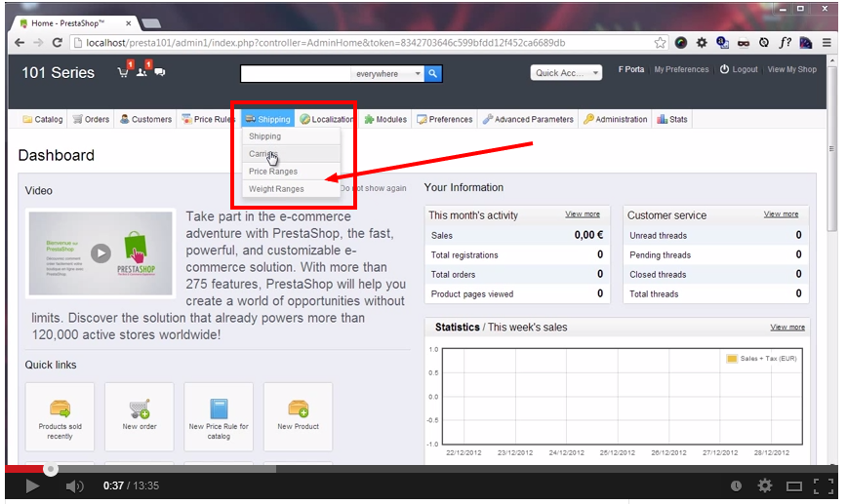Click the blue magnifier search button
The height and width of the screenshot is (504, 847).
433,73
